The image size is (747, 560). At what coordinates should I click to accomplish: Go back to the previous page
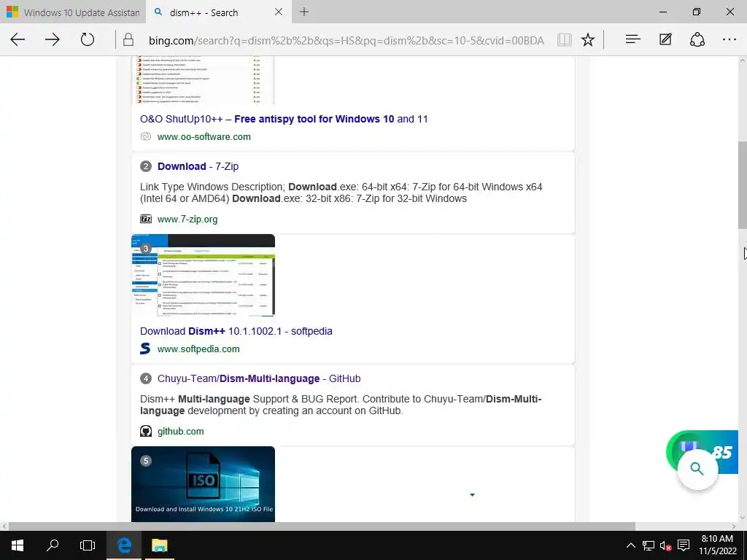[18, 40]
